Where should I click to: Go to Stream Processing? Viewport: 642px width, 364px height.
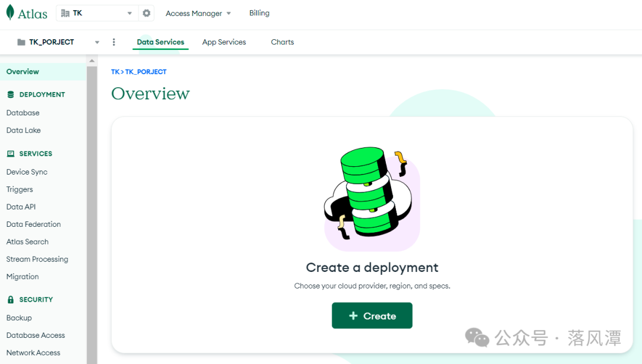pyautogui.click(x=37, y=259)
